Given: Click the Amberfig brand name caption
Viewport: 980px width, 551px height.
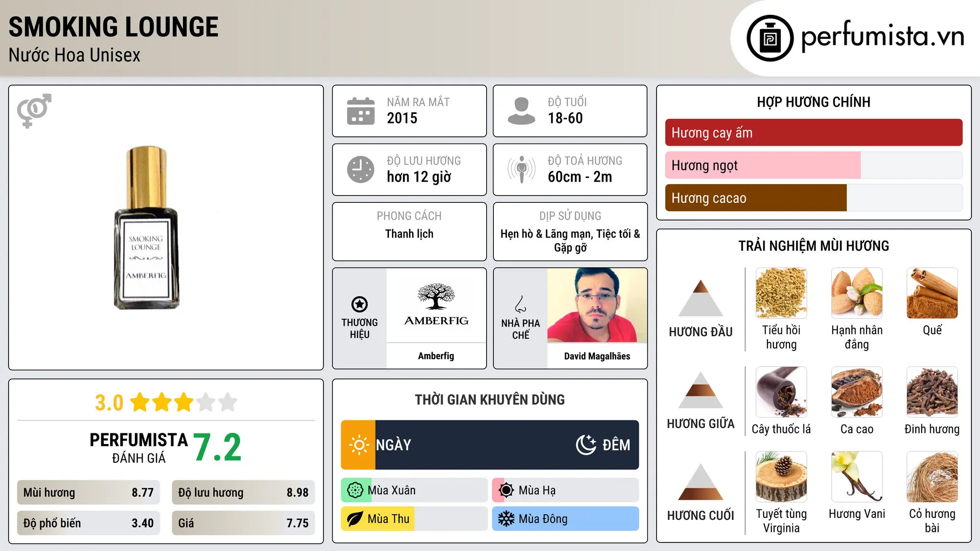Looking at the screenshot, I should pyautogui.click(x=436, y=356).
